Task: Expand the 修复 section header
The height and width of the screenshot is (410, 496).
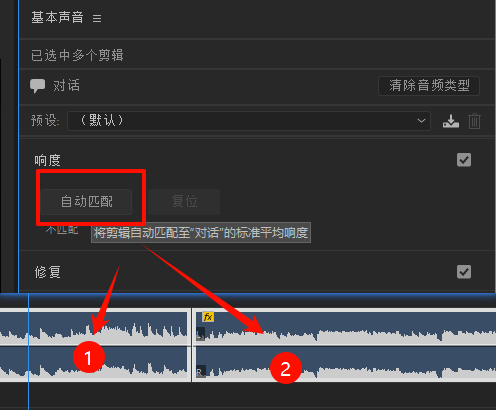Action: tap(47, 272)
